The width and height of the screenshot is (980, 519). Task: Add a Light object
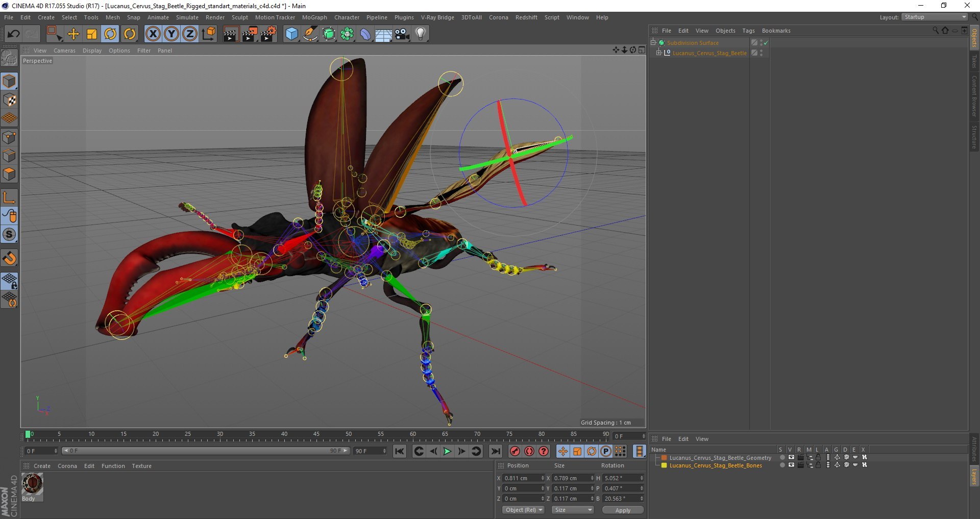[421, 34]
